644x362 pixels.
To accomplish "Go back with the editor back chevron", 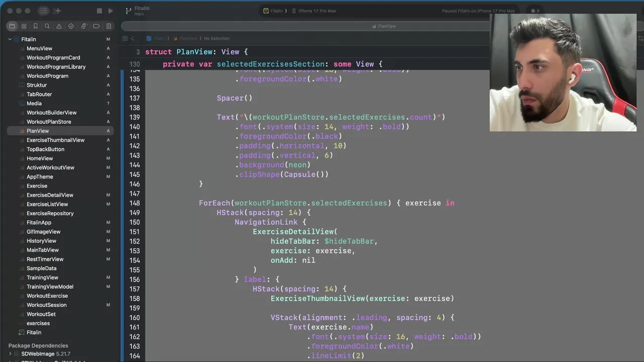I will [132, 38].
